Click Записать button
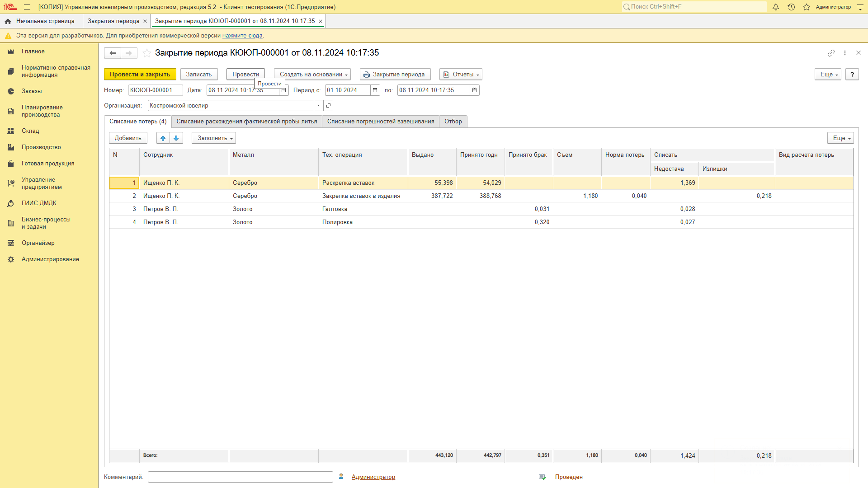 point(199,75)
